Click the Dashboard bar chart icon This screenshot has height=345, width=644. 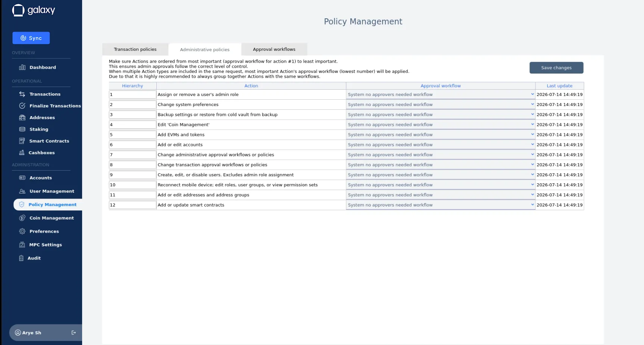point(22,67)
